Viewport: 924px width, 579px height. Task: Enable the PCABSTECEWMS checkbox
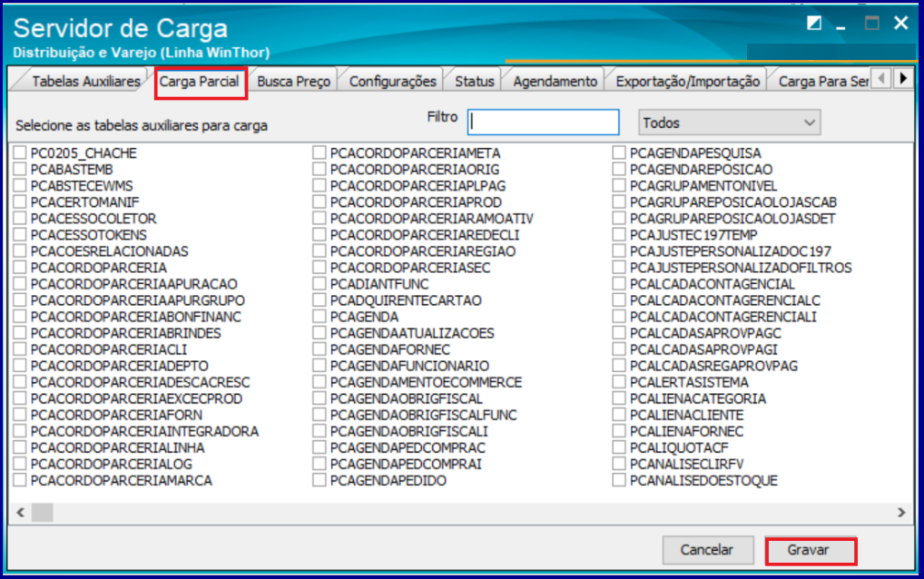point(20,185)
